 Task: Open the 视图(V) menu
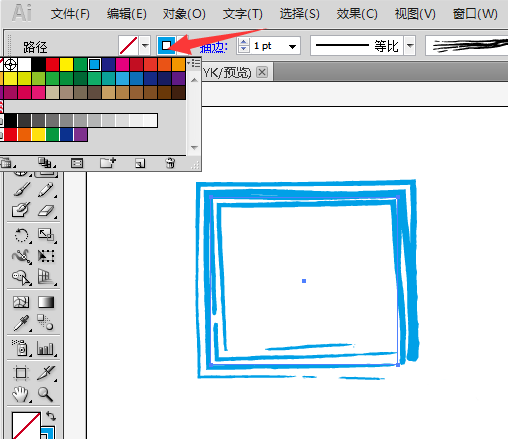[415, 14]
